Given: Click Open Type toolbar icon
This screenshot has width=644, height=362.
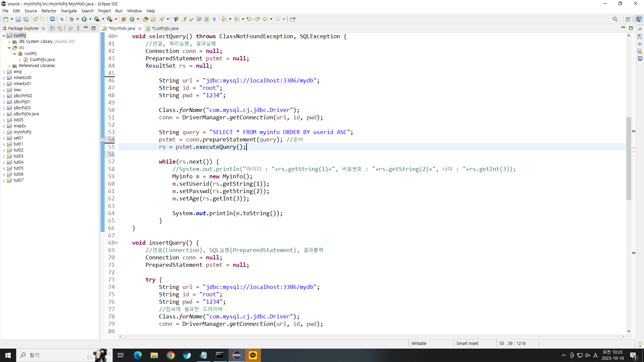Looking at the screenshot, I should (x=146, y=19).
